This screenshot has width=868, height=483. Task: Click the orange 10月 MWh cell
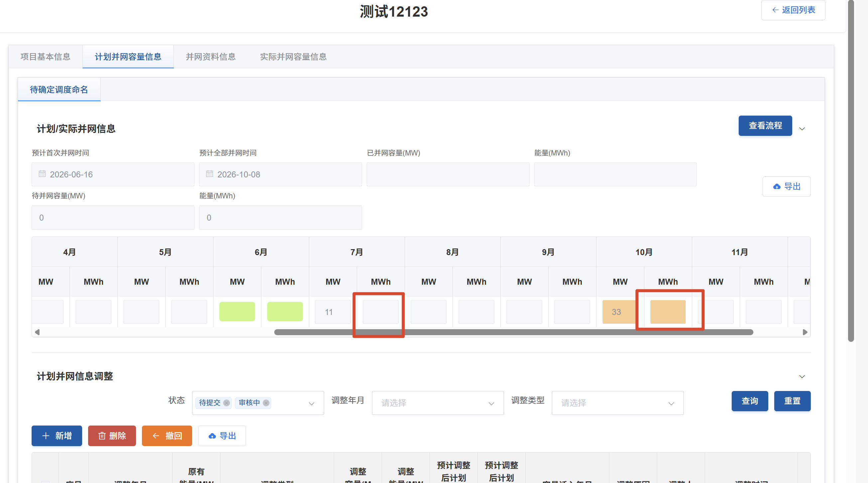pos(668,312)
